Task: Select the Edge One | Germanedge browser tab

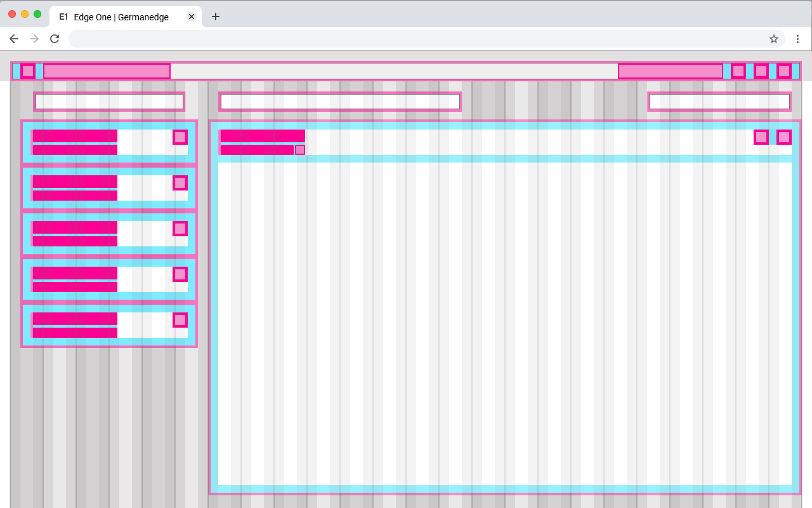Action: point(121,17)
